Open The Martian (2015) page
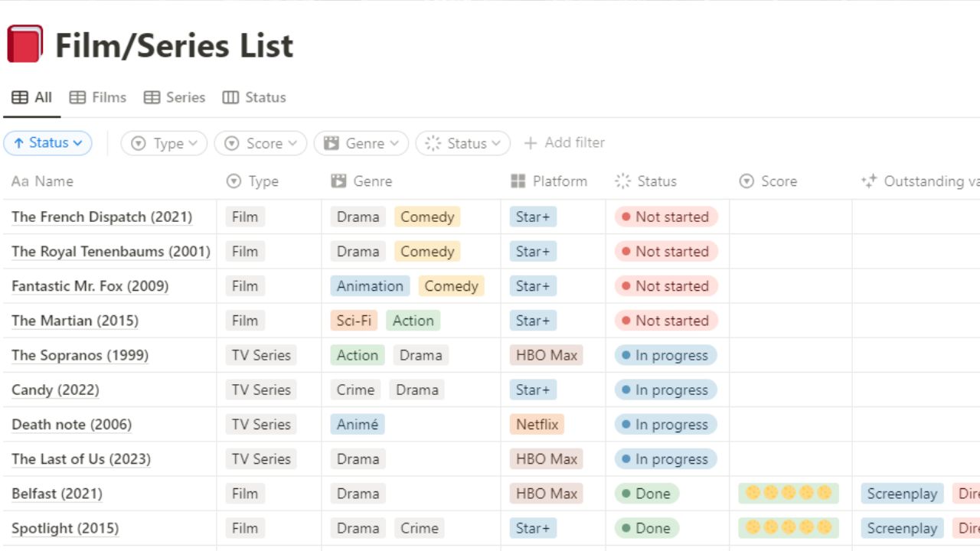Screen dimensions: 980x551 coord(75,320)
